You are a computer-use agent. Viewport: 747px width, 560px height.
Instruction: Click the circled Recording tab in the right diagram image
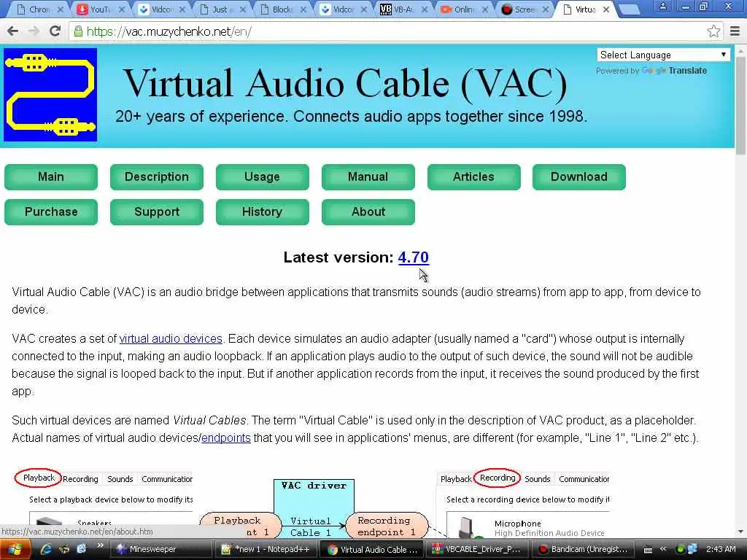pos(498,478)
